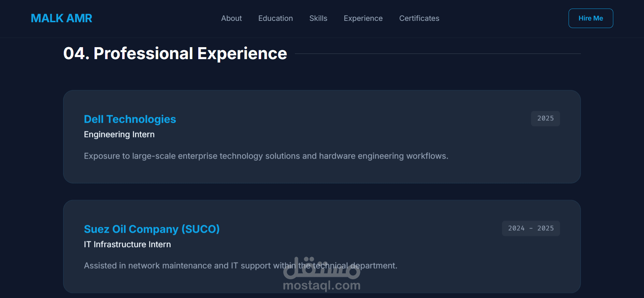Click the 2024 - 2025 date badge
Screen dimensions: 644x298
(x=531, y=228)
